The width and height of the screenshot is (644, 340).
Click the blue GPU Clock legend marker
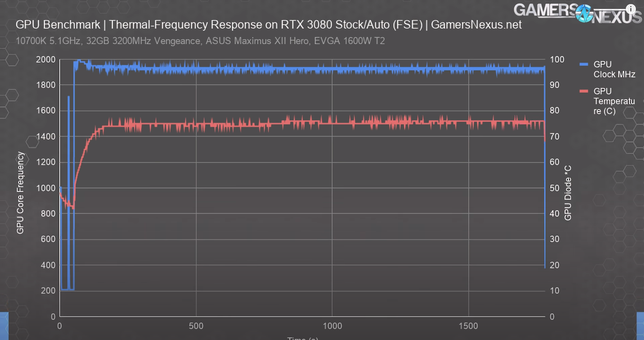coord(584,64)
